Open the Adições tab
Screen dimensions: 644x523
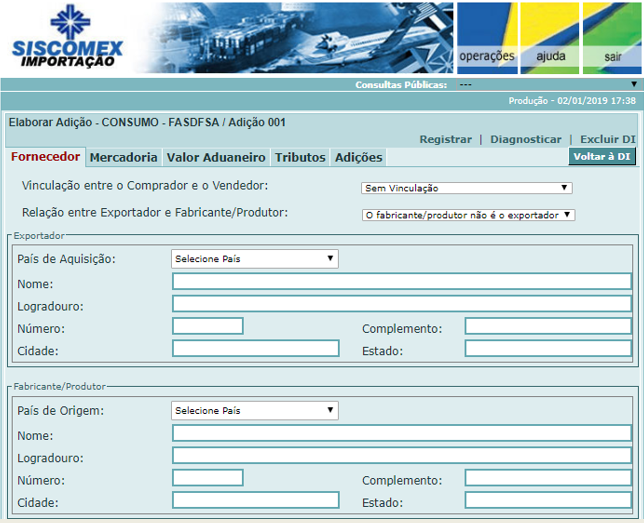click(x=359, y=157)
